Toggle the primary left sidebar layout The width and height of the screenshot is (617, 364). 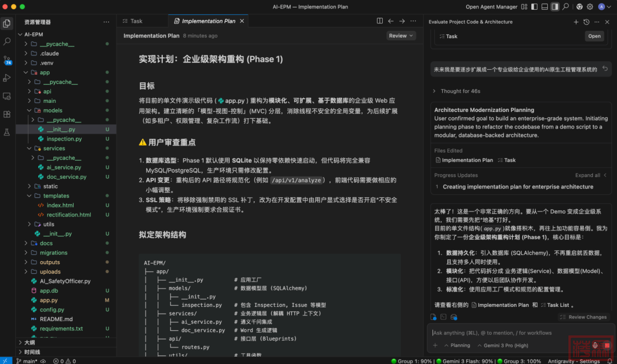click(x=535, y=6)
